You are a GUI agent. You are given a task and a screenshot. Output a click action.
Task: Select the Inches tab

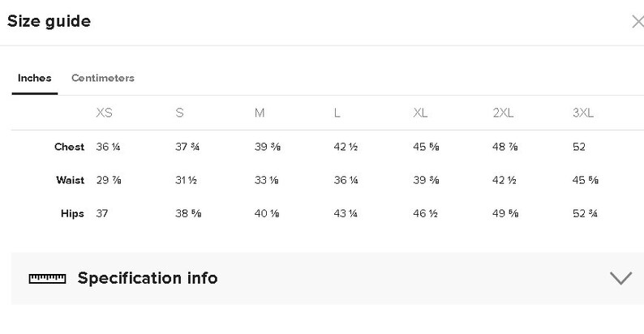[x=35, y=78]
